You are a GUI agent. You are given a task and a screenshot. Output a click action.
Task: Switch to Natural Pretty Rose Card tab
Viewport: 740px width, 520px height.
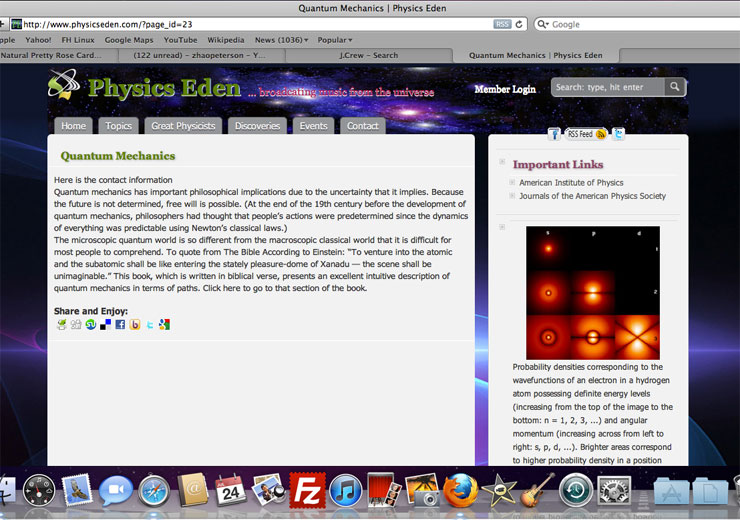coord(59,55)
